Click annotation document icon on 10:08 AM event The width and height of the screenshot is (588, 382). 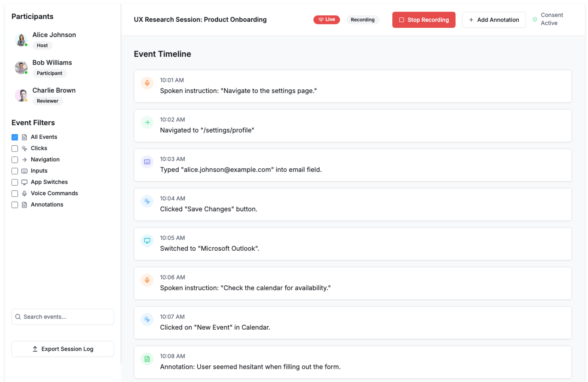[147, 359]
